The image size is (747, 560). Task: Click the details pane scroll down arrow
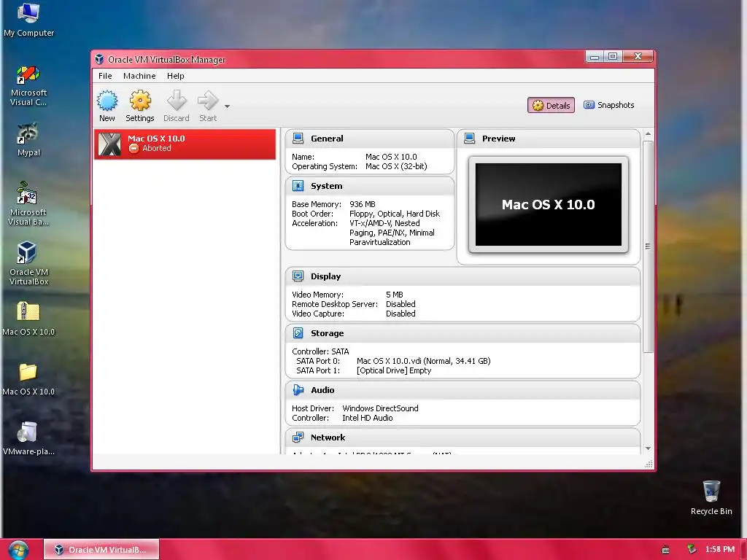(x=648, y=448)
